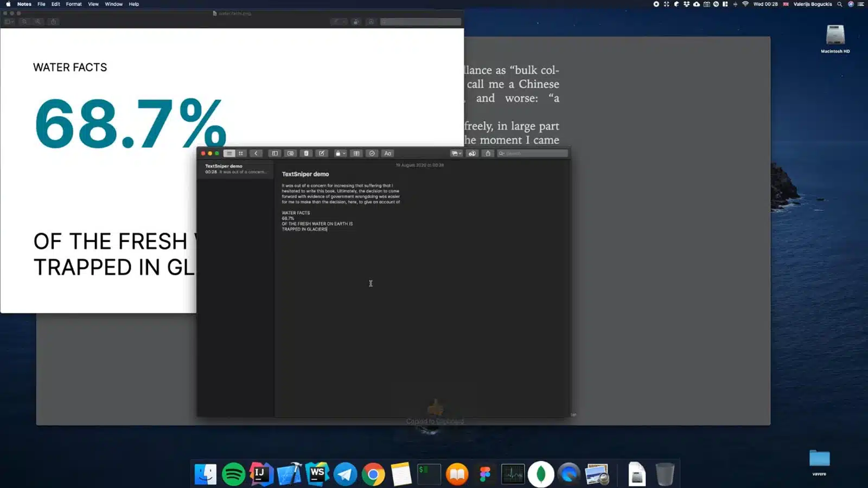Delete the current note using the trash icon
The image size is (868, 488).
(306, 153)
